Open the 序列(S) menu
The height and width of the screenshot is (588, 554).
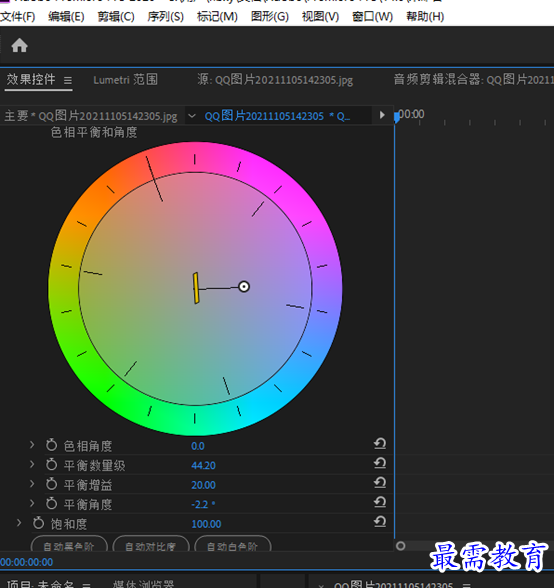(165, 16)
